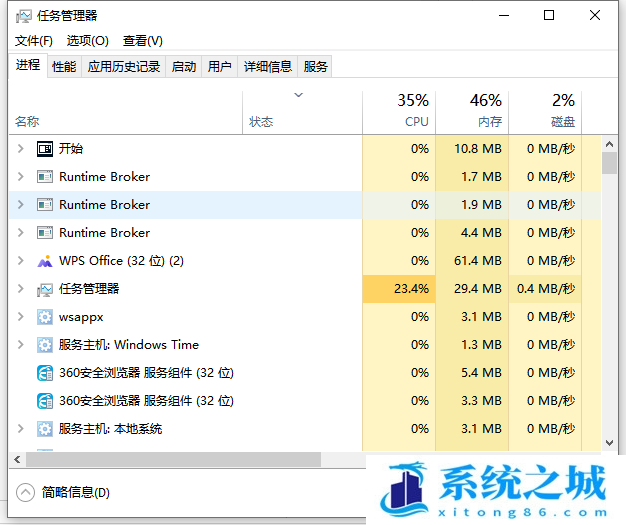Screen dimensions: 626x525
Task: Sort by the 状态 column header
Action: (302, 113)
